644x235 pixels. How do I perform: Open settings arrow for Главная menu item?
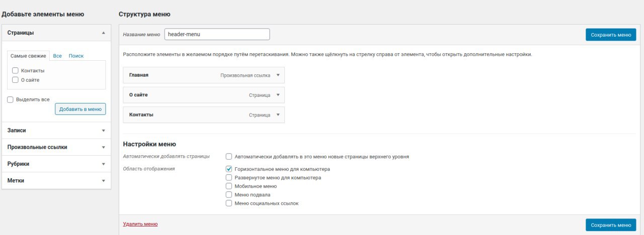click(278, 75)
